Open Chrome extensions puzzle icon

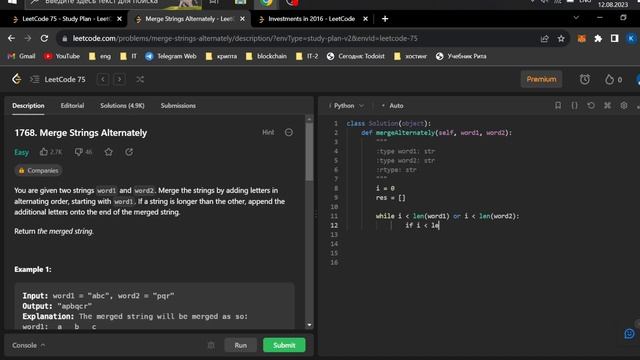[x=598, y=38]
